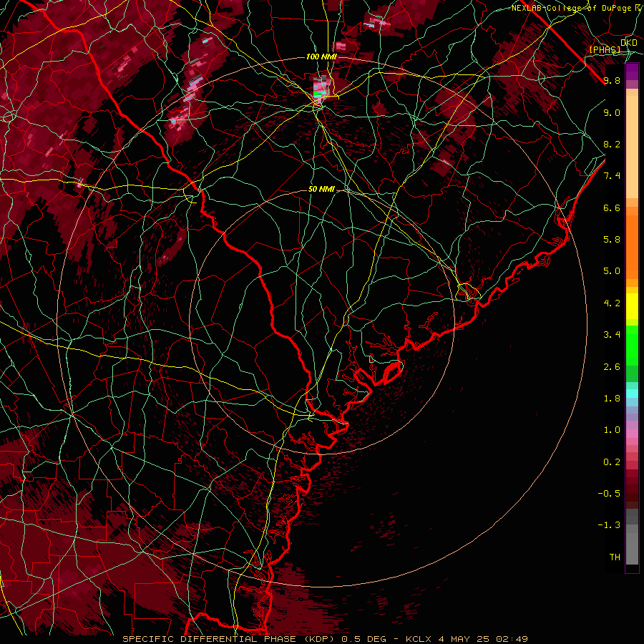Click the "3.4" scale value
644x644 pixels.
[612, 335]
